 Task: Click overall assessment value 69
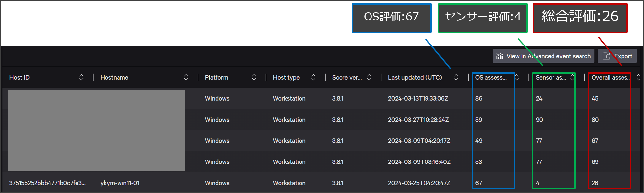pos(595,162)
